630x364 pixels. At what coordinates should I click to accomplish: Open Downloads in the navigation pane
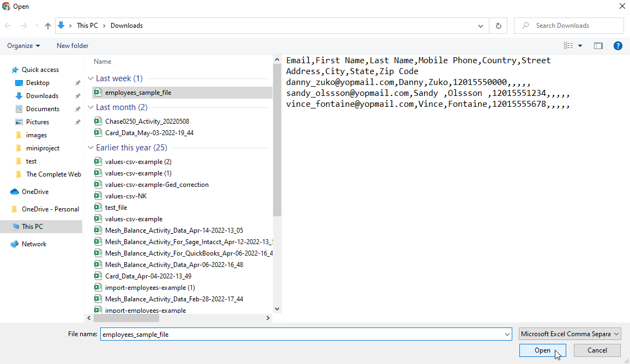(x=42, y=95)
